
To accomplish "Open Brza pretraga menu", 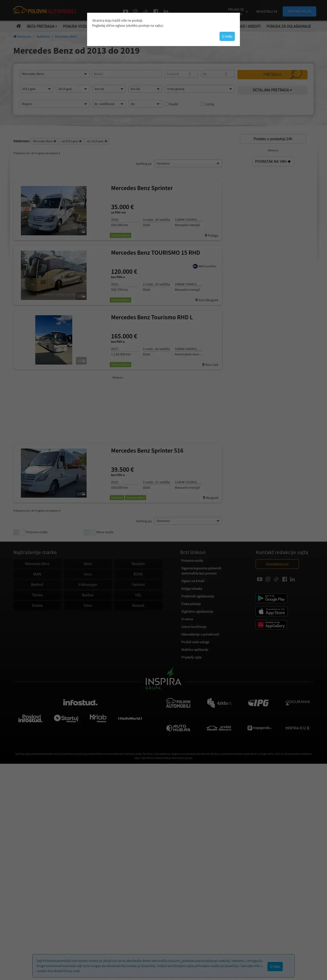I will pos(42,26).
